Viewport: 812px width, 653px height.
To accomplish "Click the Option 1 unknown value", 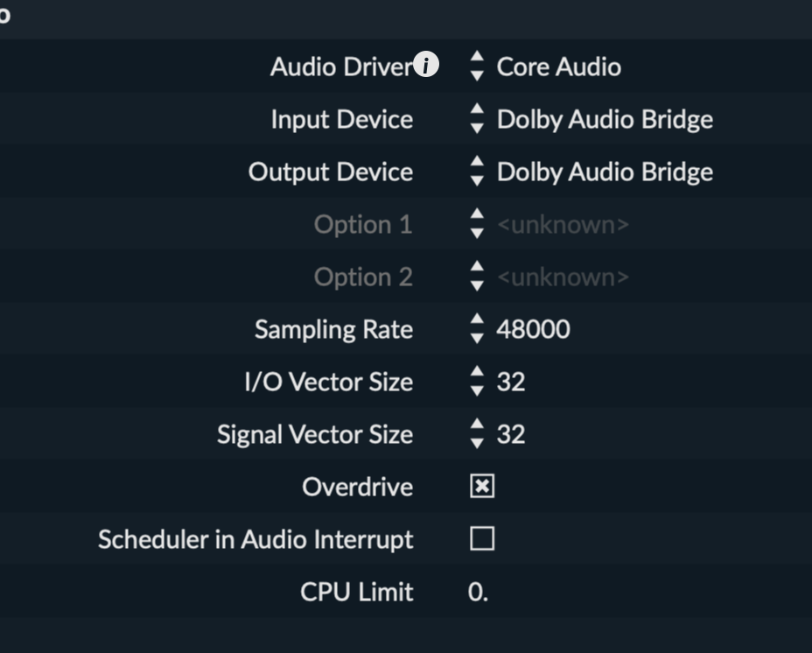I will coord(563,225).
